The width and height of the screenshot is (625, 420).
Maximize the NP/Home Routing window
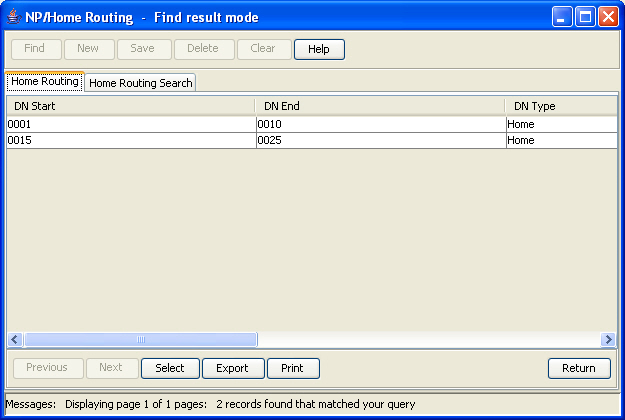585,17
